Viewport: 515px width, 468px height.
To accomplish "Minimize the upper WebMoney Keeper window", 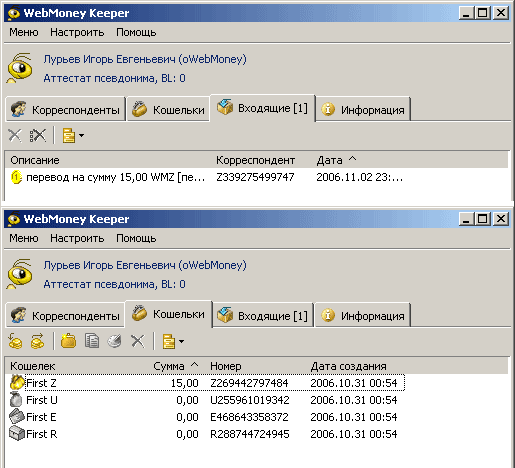I will [466, 13].
